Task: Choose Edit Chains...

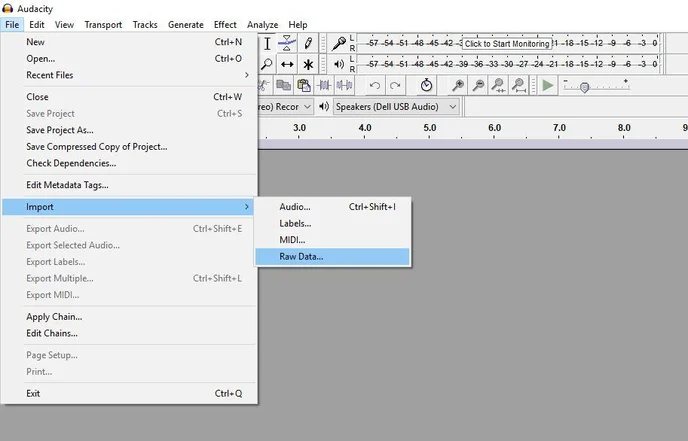Action: (129, 333)
